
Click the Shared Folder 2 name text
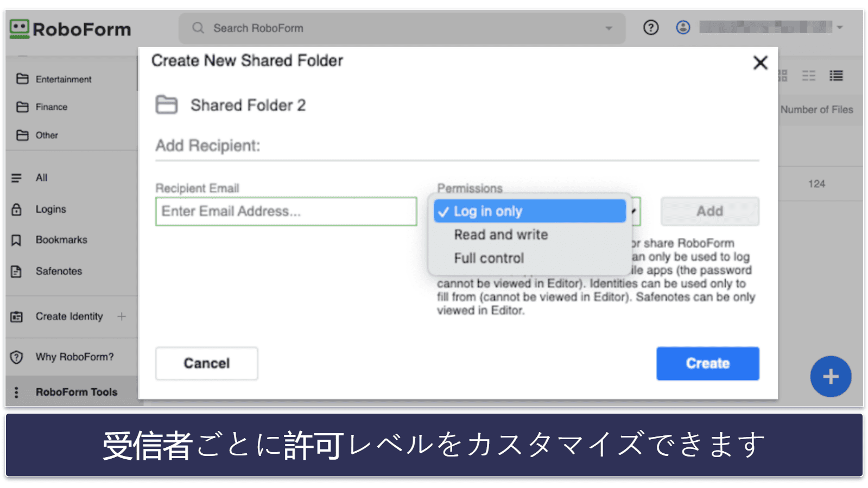point(248,105)
